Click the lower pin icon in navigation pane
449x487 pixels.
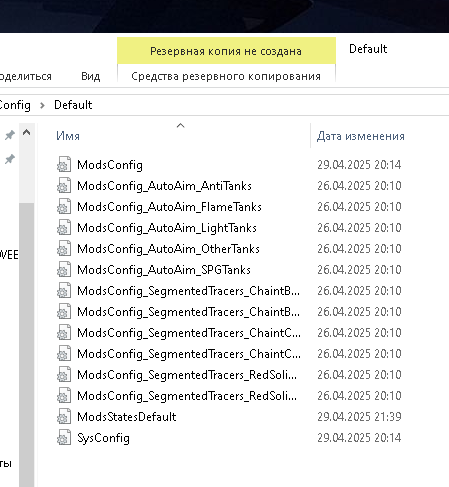10,159
